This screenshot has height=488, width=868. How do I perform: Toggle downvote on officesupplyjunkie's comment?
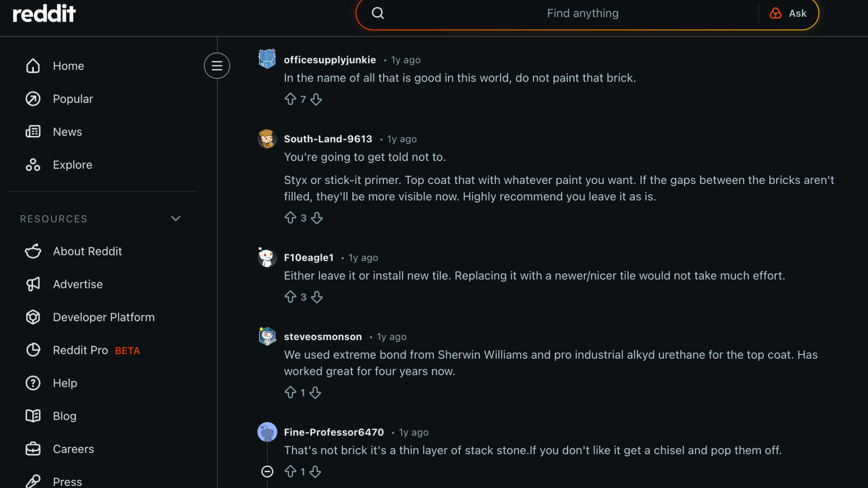click(316, 99)
